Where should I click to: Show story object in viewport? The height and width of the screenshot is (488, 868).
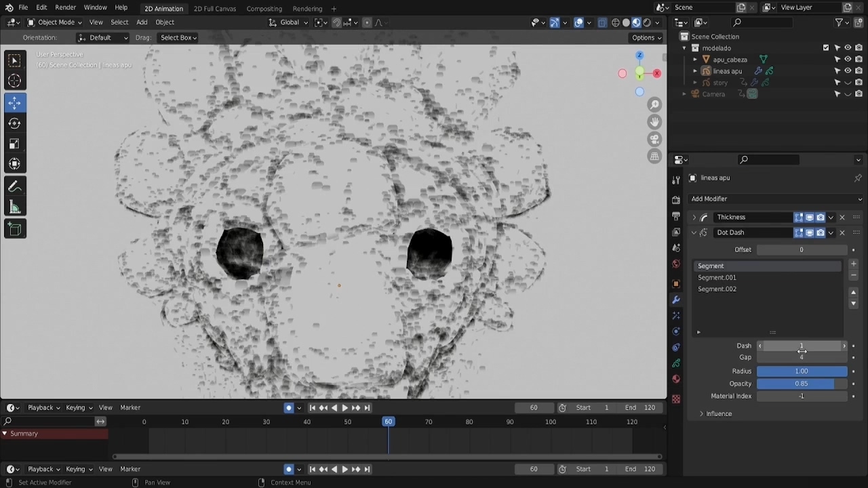pyautogui.click(x=848, y=83)
